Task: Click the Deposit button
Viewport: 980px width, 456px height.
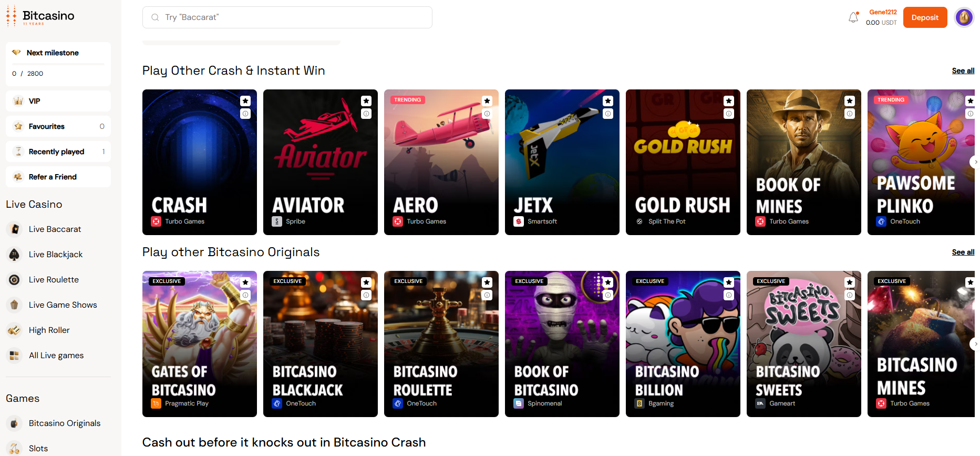Action: (925, 17)
